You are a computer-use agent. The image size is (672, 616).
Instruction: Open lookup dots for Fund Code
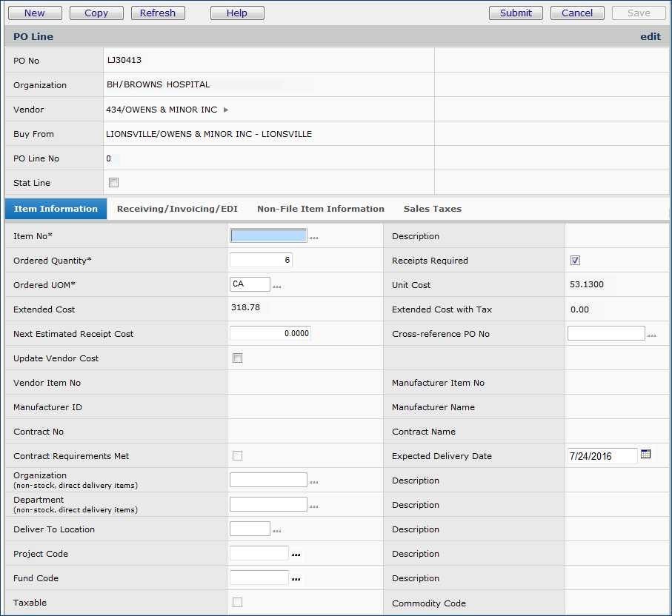296,579
